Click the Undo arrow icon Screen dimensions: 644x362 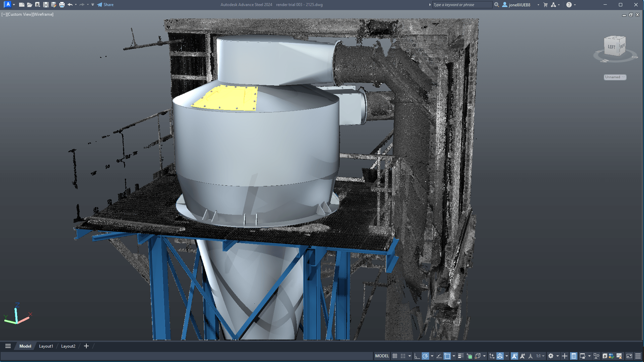70,5
